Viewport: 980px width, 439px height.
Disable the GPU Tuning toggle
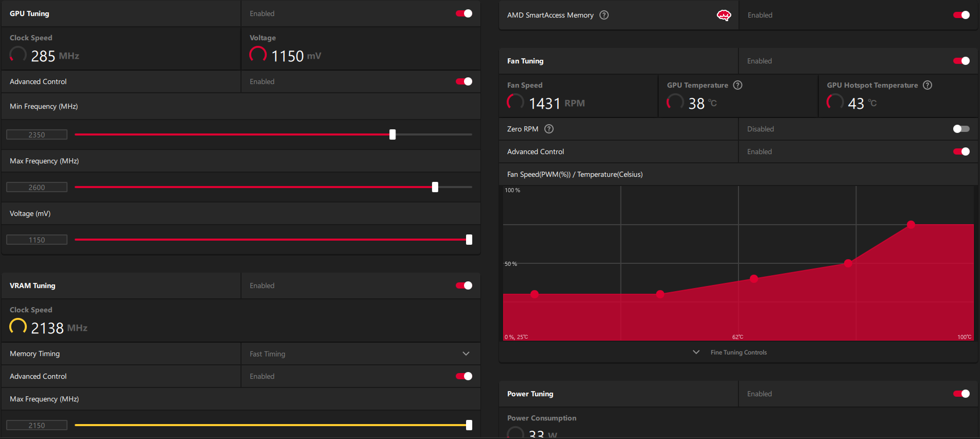[464, 13]
